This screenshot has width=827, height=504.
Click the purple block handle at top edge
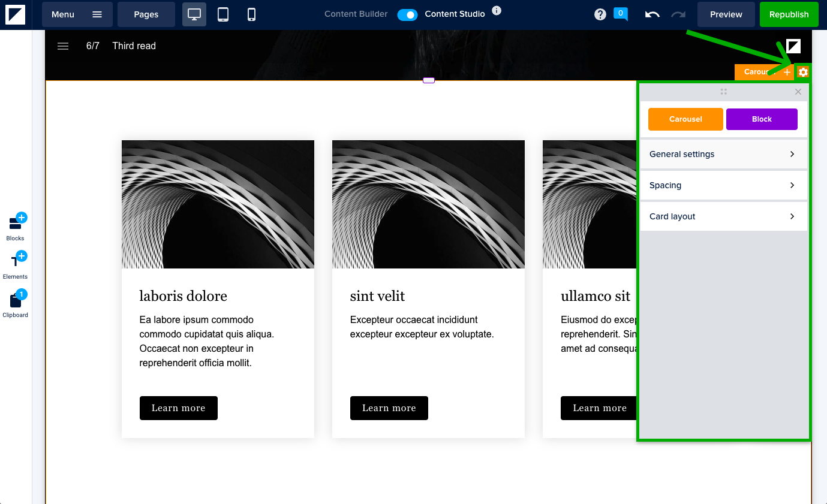pyautogui.click(x=429, y=80)
